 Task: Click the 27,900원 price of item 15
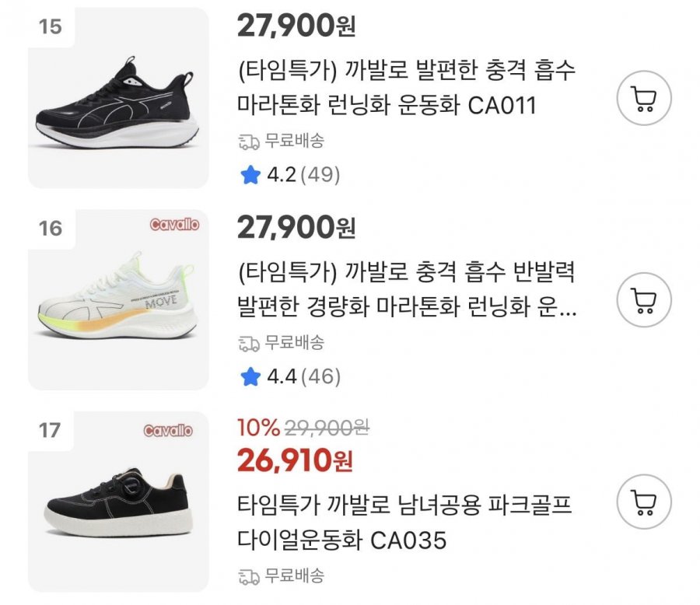[296, 26]
